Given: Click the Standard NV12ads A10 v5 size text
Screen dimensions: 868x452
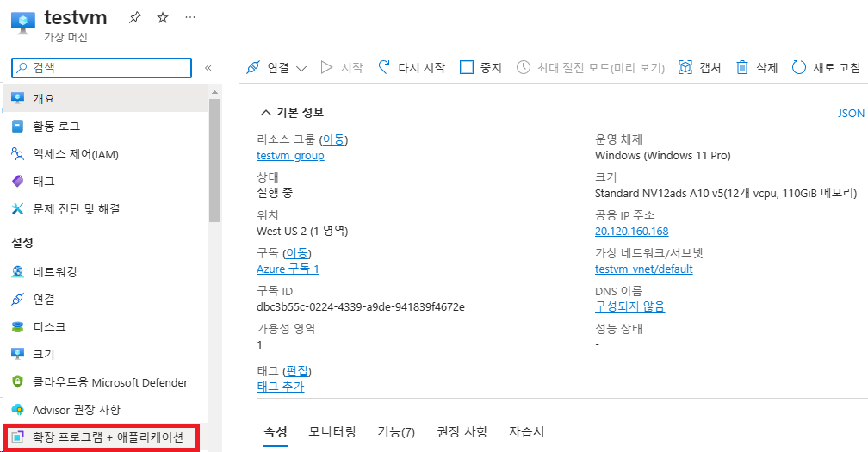Looking at the screenshot, I should click(x=726, y=193).
